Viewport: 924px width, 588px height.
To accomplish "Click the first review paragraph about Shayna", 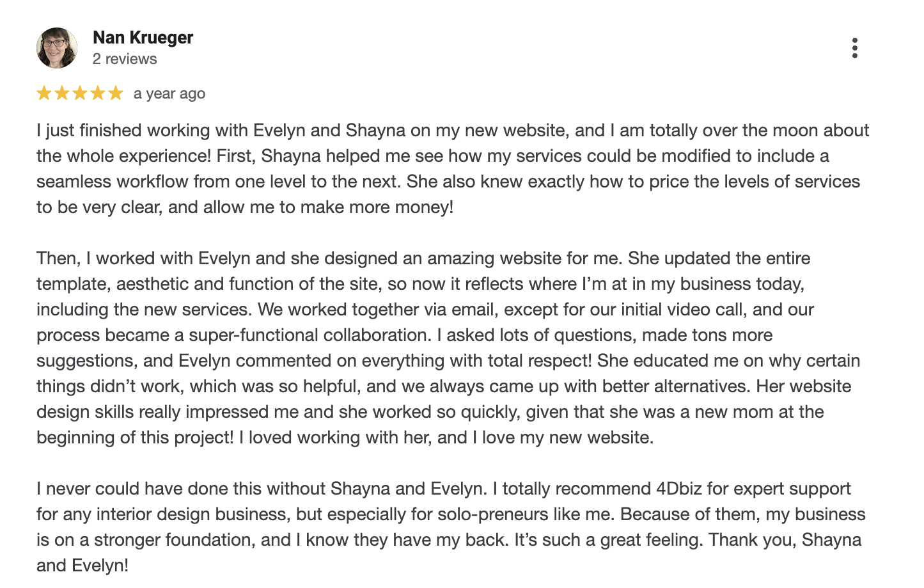I will click(453, 169).
